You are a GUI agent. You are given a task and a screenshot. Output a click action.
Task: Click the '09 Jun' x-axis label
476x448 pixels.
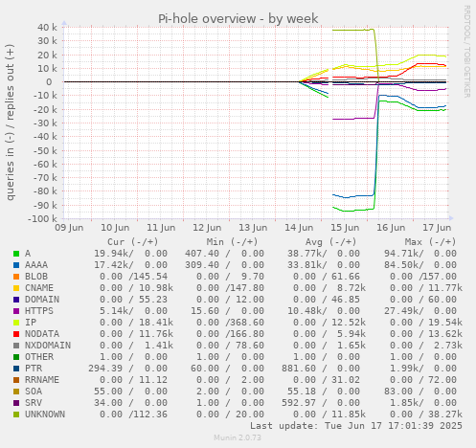(69, 228)
